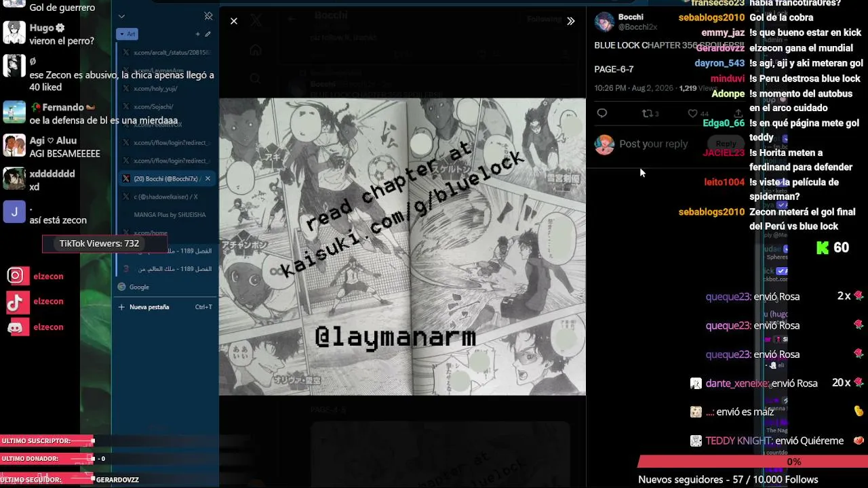868x488 pixels.
Task: Open the reply comment icon under the post
Action: point(602,113)
